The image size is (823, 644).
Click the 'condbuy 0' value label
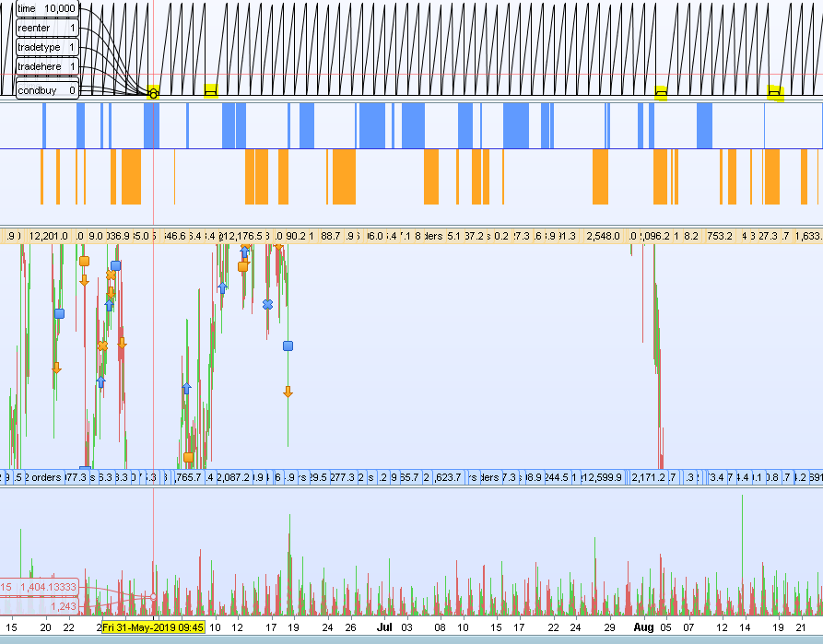click(47, 90)
